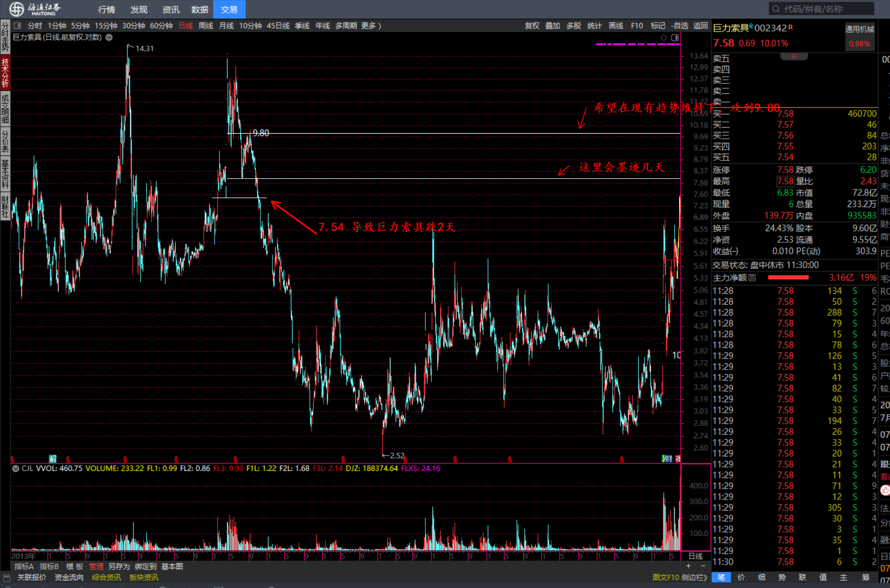Viewport: 890px width, 588px height.
Task: Open 多周期 multi-period view
Action: click(x=346, y=26)
